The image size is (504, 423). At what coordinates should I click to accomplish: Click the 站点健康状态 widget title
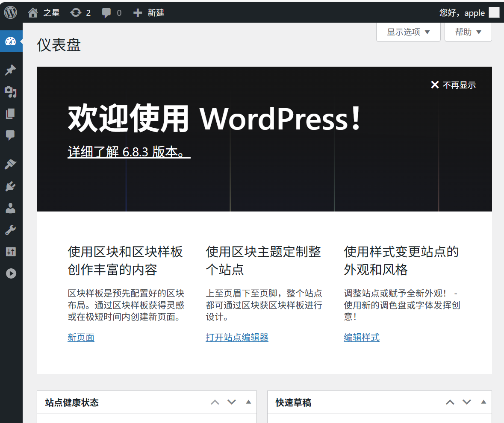pyautogui.click(x=72, y=402)
